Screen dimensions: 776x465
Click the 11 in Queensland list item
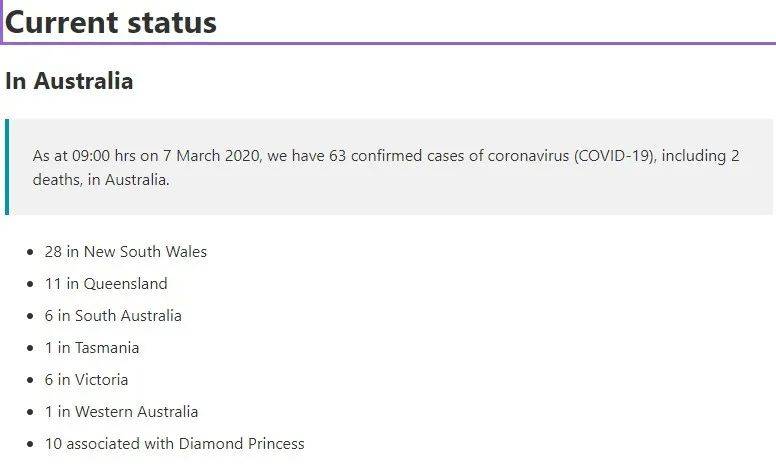(106, 284)
